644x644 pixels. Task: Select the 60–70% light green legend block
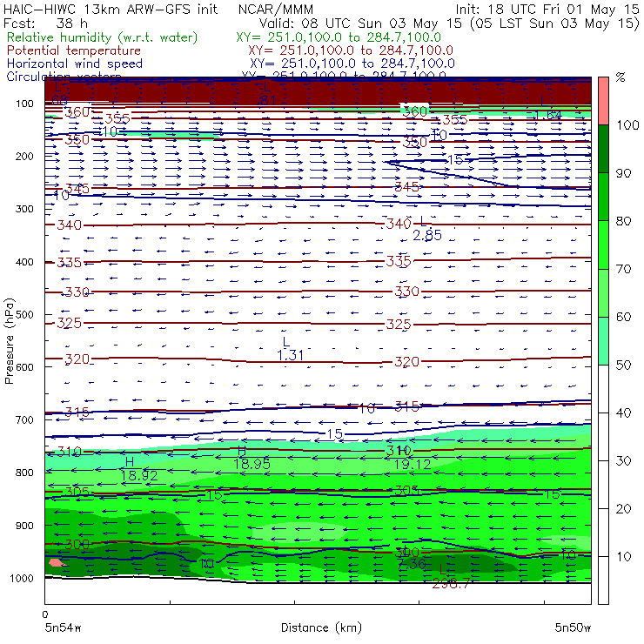pos(603,292)
